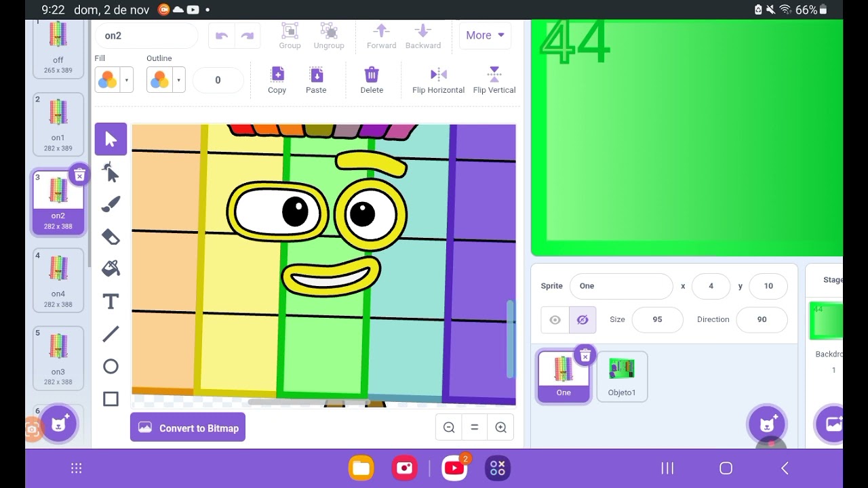Move selection Forward

pyautogui.click(x=381, y=30)
